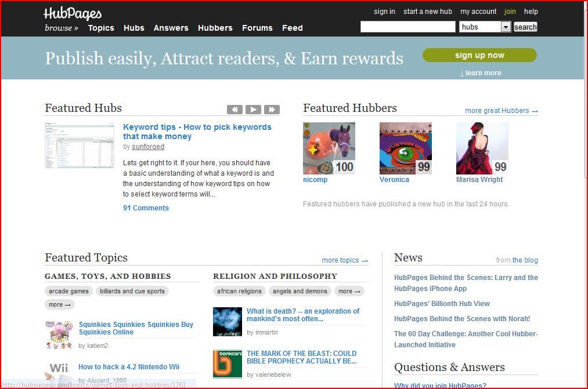Open the Forums menu item
This screenshot has height=389, width=588.
pos(257,28)
